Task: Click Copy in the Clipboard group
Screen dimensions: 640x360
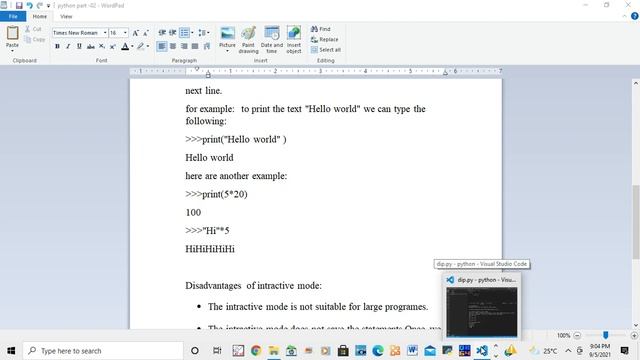Action: coord(34,40)
